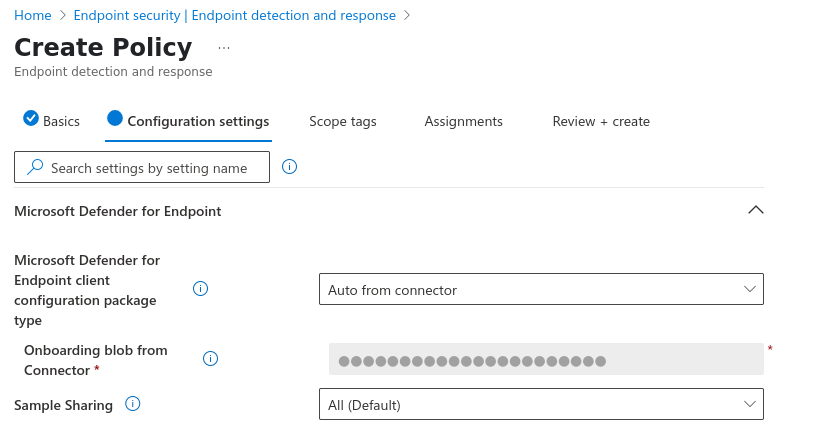Click the masked Onboarding blob field
The image size is (833, 429).
(545, 360)
